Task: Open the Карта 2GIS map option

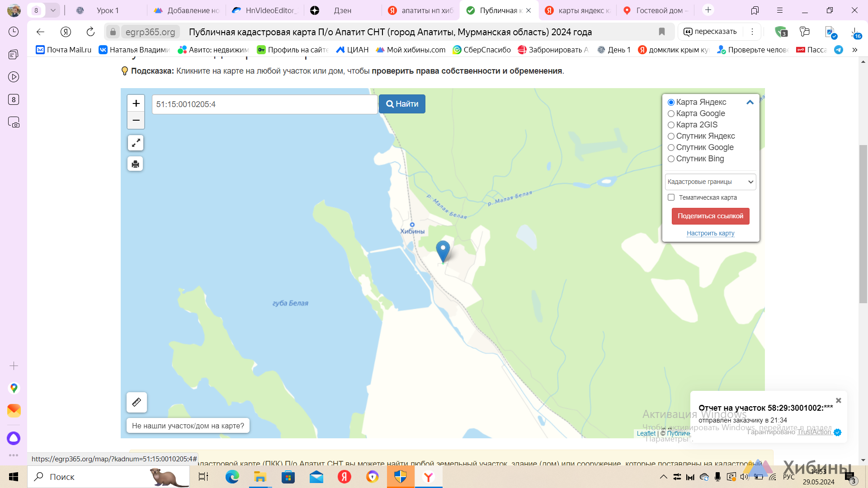Action: [671, 125]
